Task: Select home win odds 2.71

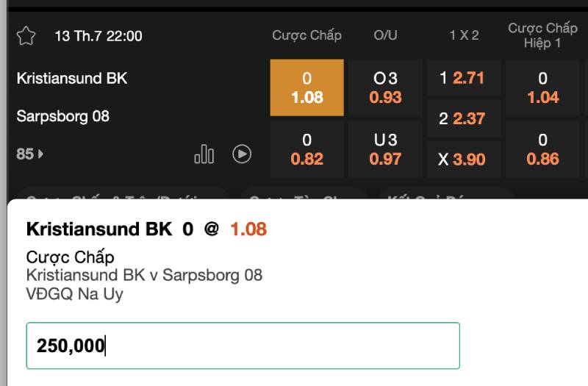Action: point(463,78)
